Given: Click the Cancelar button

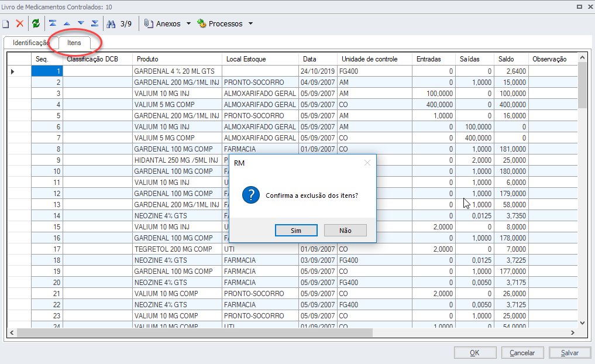Looking at the screenshot, I should coord(522,353).
